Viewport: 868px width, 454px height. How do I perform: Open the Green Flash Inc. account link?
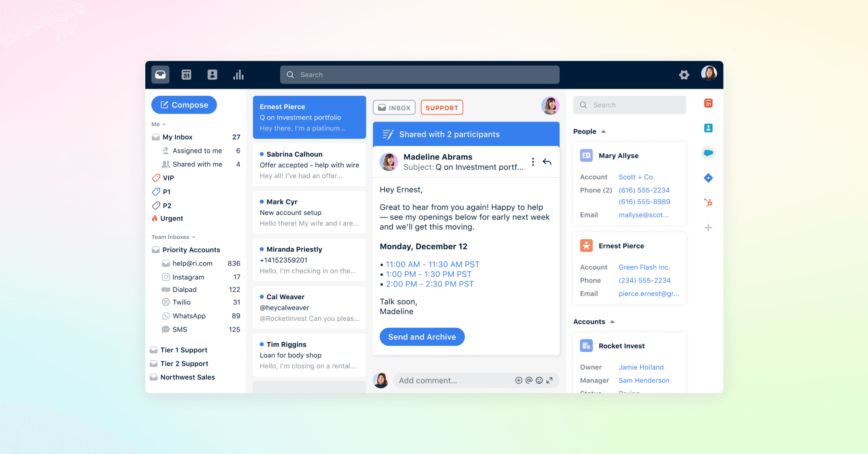tap(644, 267)
